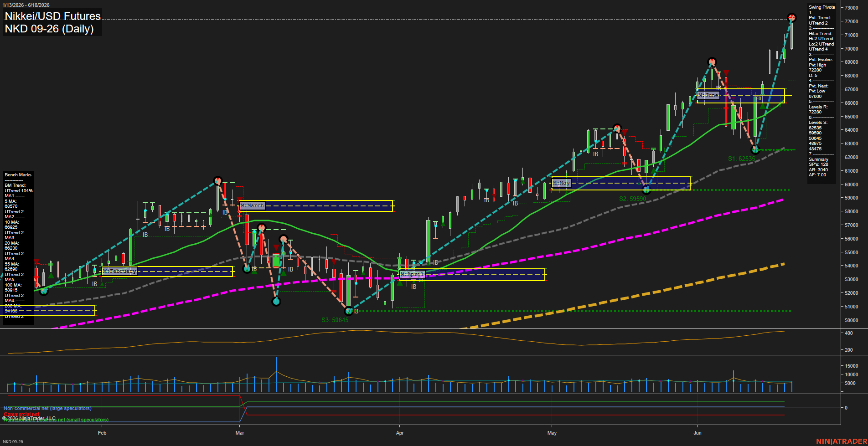Click the Levels S value 48975
The width and height of the screenshot is (868, 446).
tap(815, 144)
